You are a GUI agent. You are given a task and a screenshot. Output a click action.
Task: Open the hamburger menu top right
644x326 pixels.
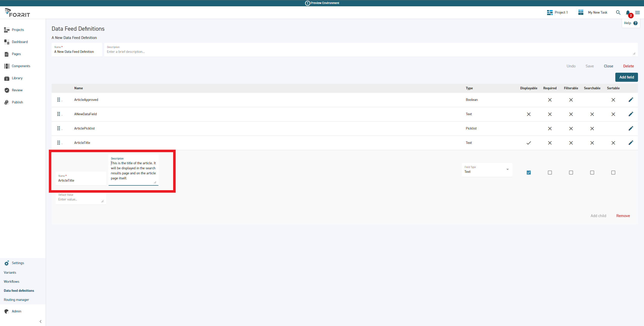click(638, 12)
